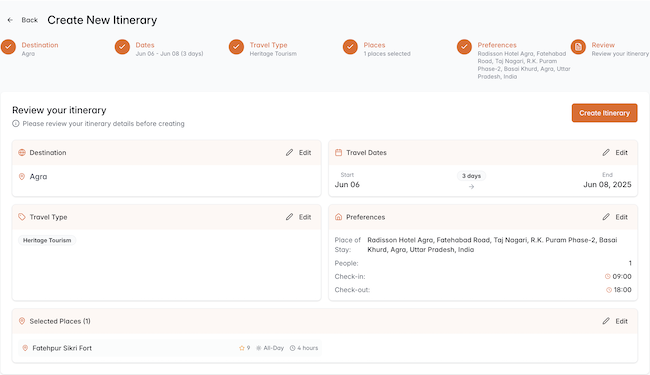Click the back arrow icon
The height and width of the screenshot is (375, 650).
(10, 20)
